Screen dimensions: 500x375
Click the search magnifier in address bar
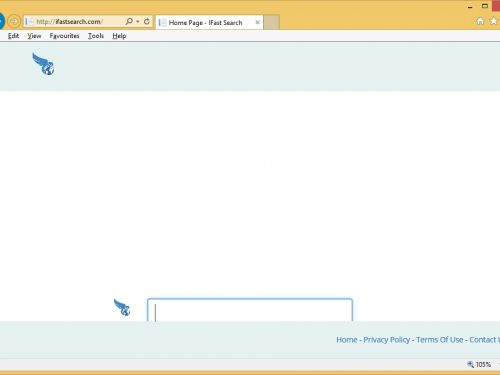point(129,22)
